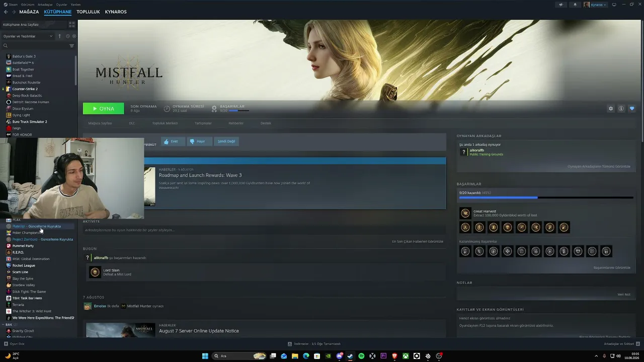
Task: Open Discord from the taskbar
Action: tap(339, 356)
